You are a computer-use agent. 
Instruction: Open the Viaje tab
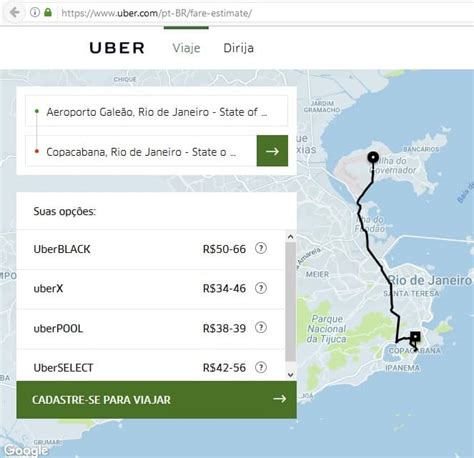point(186,48)
